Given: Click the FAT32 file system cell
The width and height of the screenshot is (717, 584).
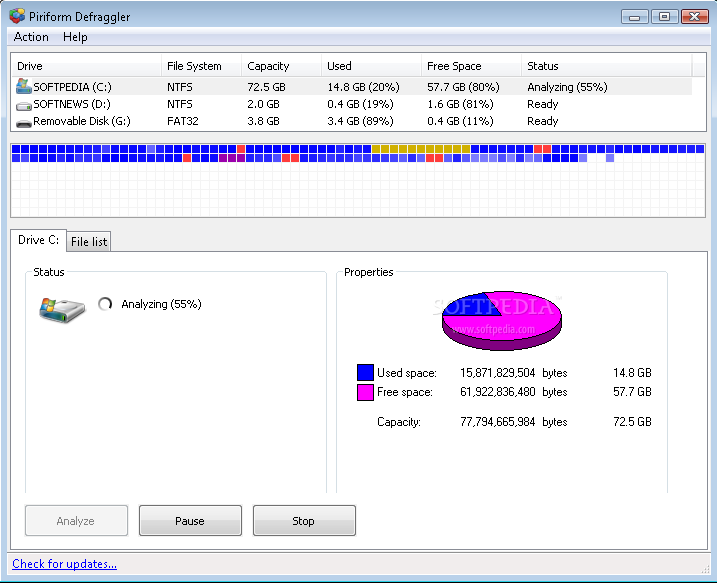Looking at the screenshot, I should point(182,121).
